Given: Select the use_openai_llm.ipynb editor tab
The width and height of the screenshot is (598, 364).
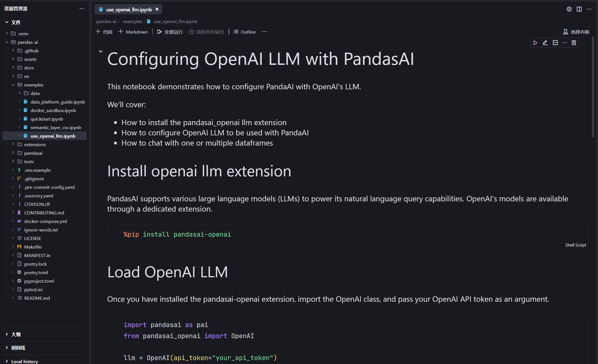Looking at the screenshot, I should coord(129,9).
